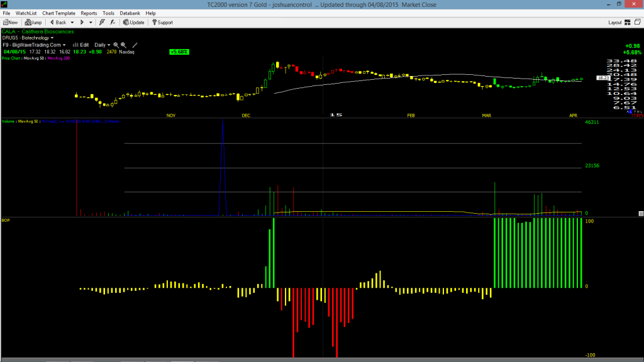Open the File menu
Viewport: 644px width, 362px height.
[x=6, y=13]
